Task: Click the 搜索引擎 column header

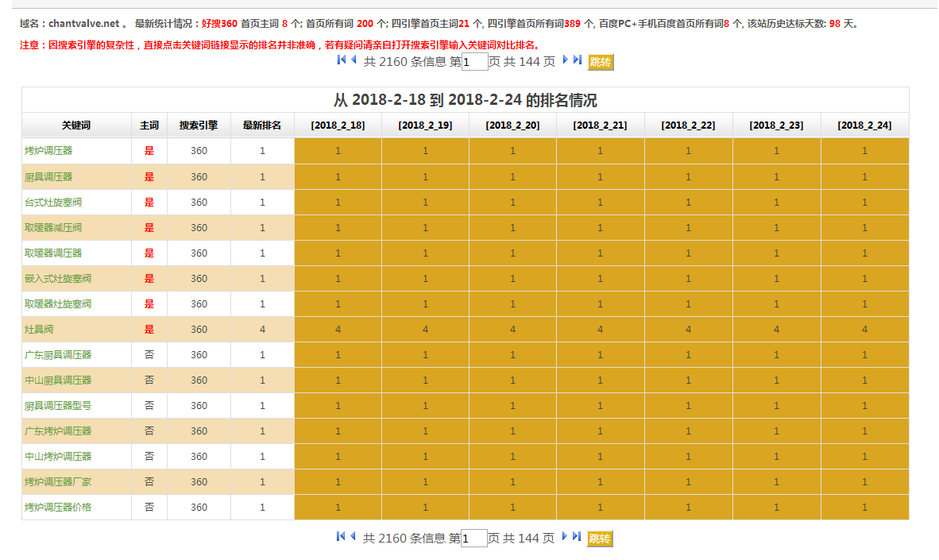Action: pyautogui.click(x=199, y=126)
